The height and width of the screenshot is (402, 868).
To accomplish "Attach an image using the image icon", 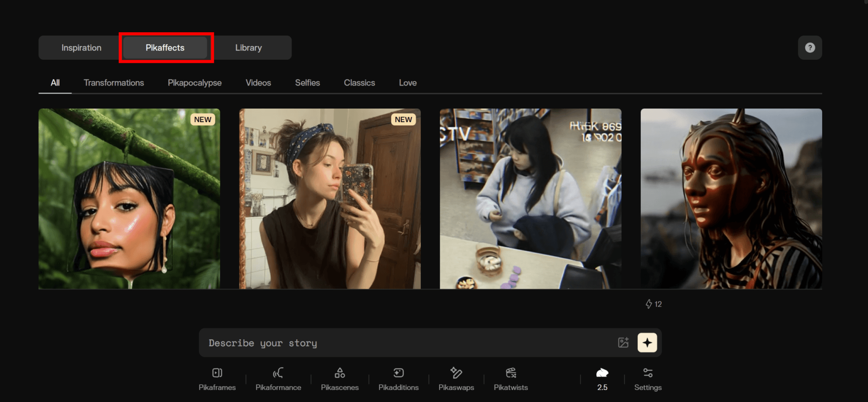I will click(x=623, y=343).
